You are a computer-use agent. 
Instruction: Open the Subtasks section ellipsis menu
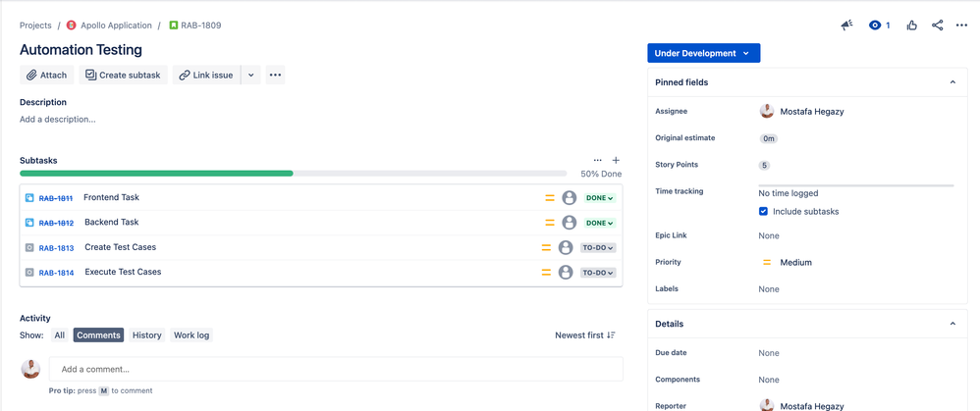597,161
